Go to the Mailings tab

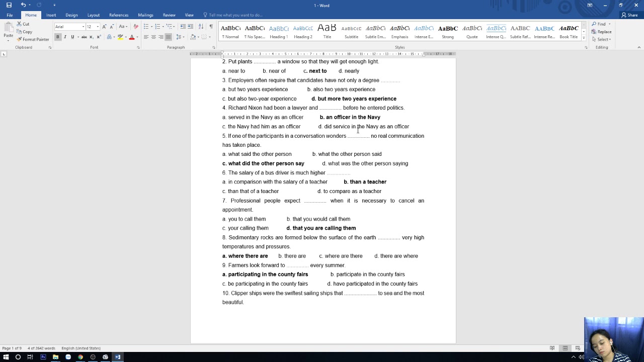pos(145,15)
